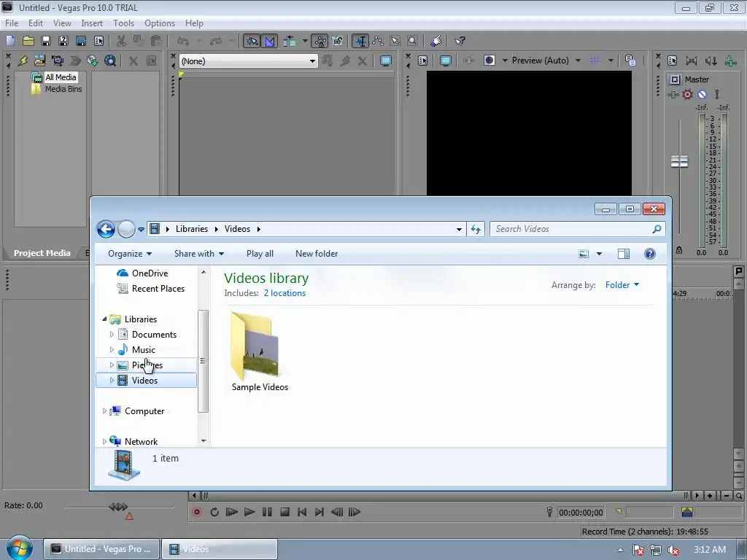Toggle Enable Snapping in the toolbar
This screenshot has width=747, height=560.
pos(252,41)
